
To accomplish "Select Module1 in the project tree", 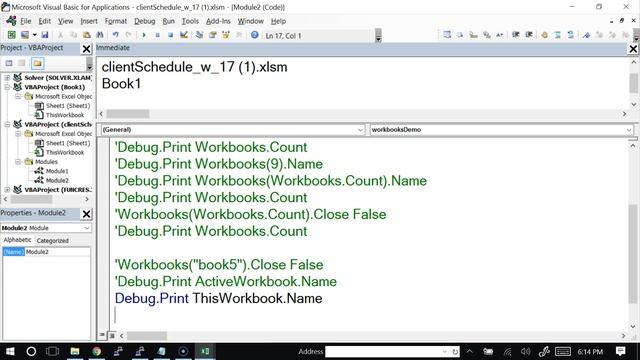I will pyautogui.click(x=57, y=171).
